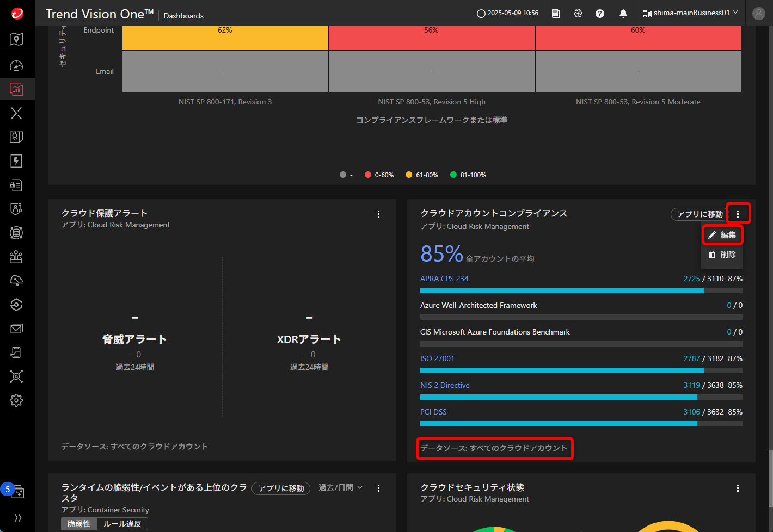Click the red 60% Endpoint cell
Screen dimensions: 773x532
[638, 38]
